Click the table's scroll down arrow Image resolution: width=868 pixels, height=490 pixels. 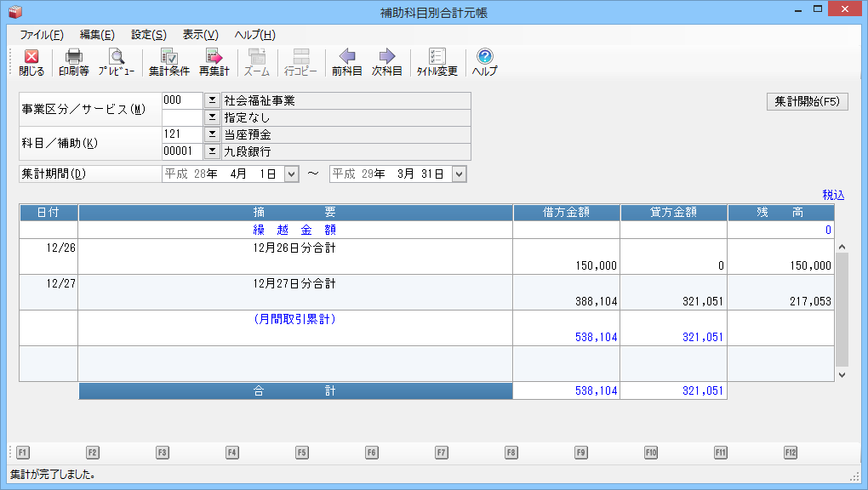[842, 373]
